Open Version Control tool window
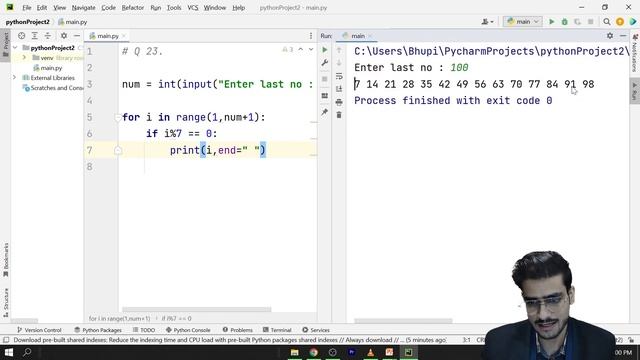This screenshot has height=360, width=640. [39, 330]
